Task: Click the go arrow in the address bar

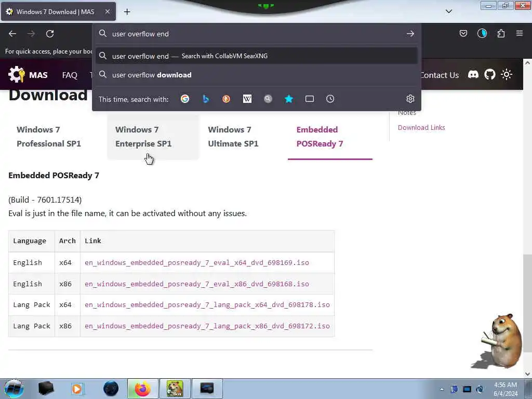Action: click(x=410, y=34)
